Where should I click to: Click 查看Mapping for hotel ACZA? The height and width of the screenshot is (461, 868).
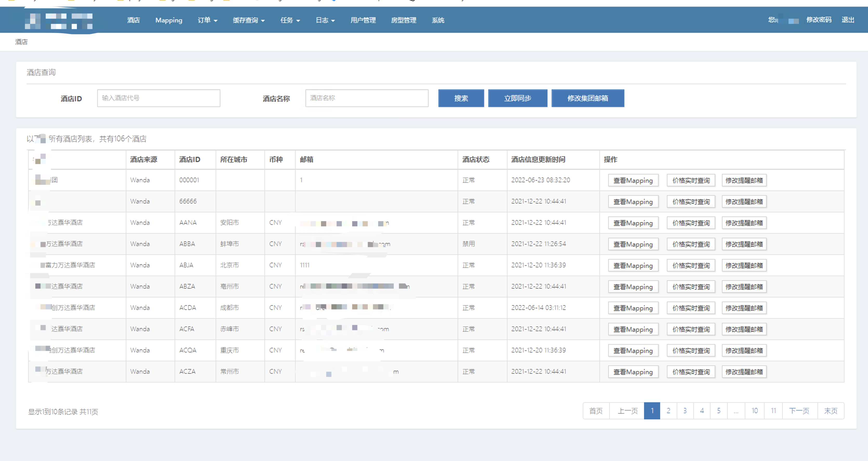coord(633,371)
